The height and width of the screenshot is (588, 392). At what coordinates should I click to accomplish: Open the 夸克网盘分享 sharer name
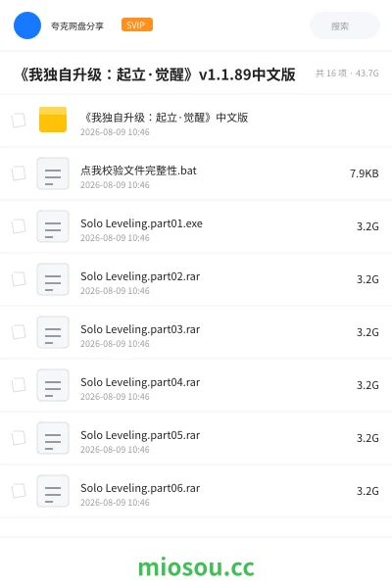point(77,25)
